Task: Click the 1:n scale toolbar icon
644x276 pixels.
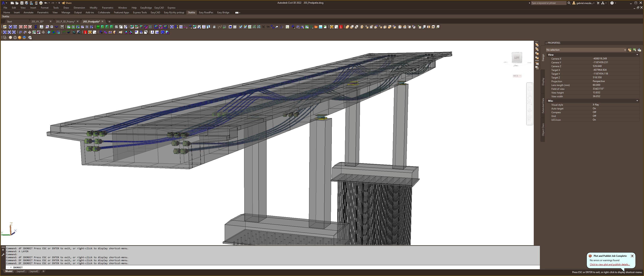Action: [x=268, y=27]
